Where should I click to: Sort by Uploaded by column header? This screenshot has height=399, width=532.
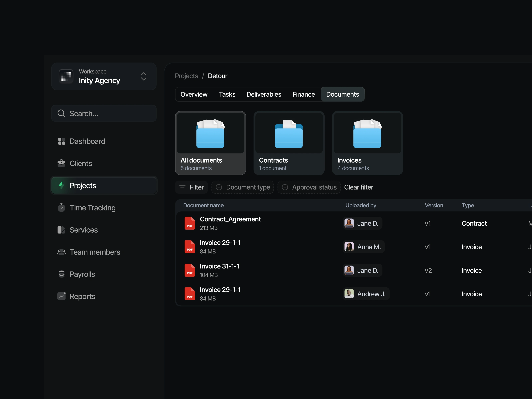tap(361, 205)
